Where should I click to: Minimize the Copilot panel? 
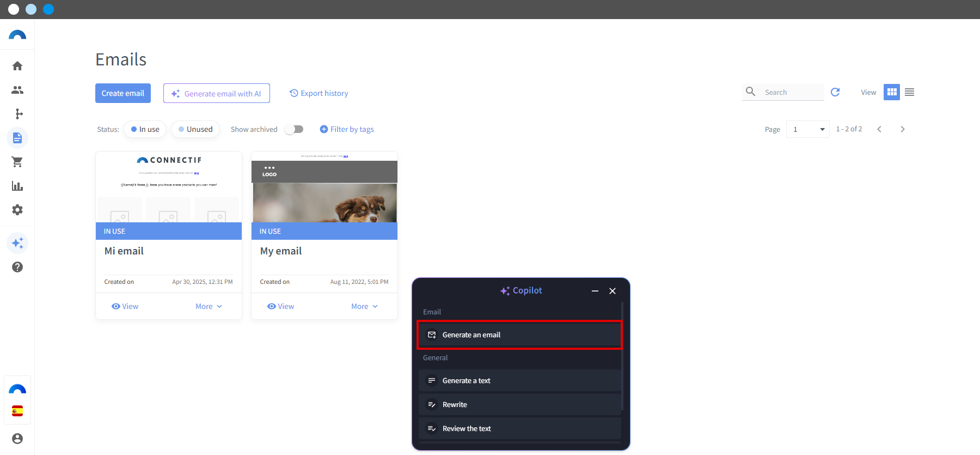pyautogui.click(x=595, y=291)
